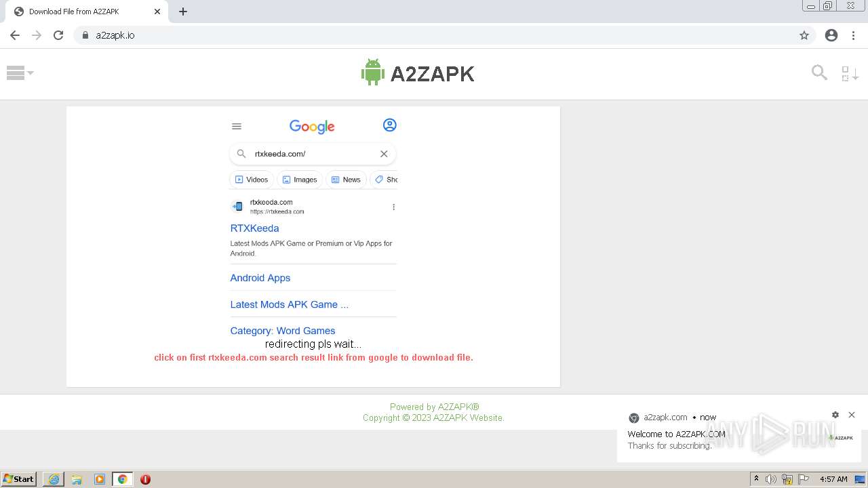Click the volume speaker tray icon
This screenshot has width=868, height=488.
coord(771,479)
